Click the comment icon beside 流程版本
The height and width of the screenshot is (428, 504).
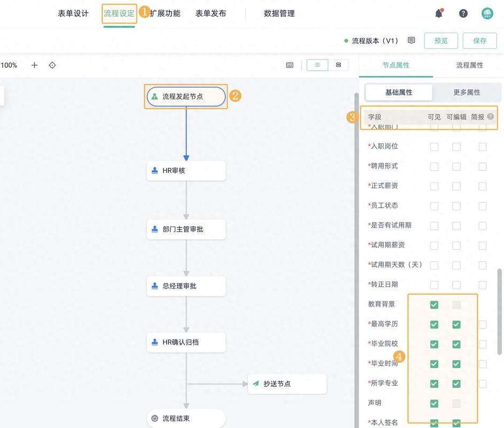click(410, 40)
